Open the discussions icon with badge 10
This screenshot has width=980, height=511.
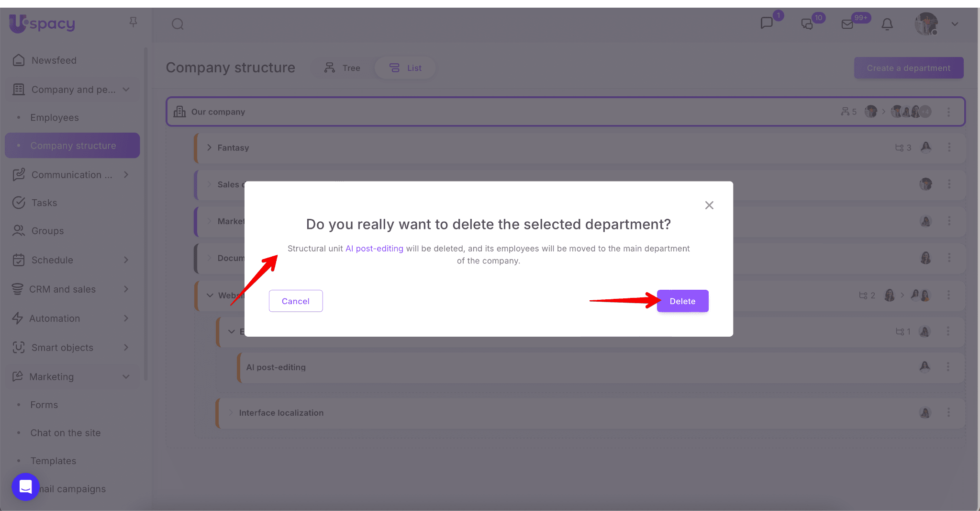[x=807, y=24]
